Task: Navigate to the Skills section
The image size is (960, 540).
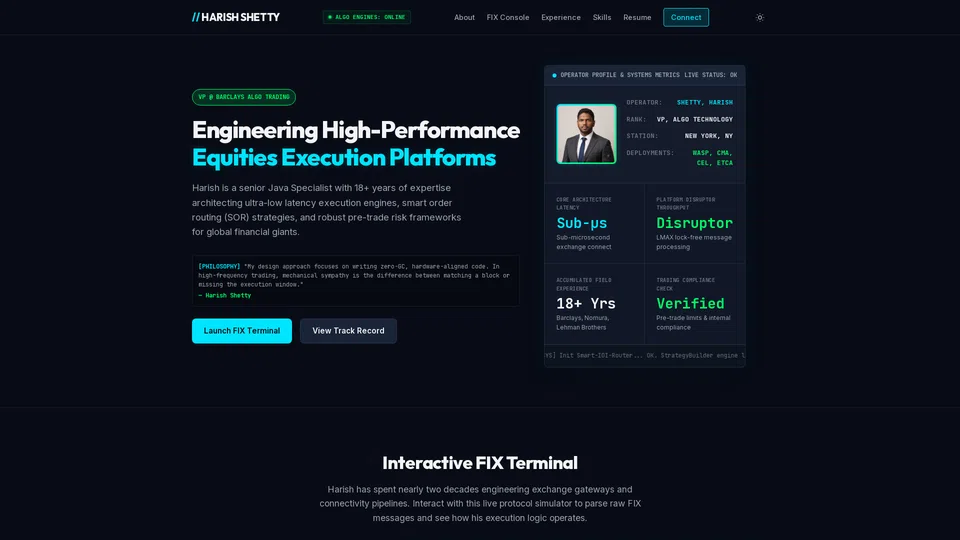Action: click(602, 17)
